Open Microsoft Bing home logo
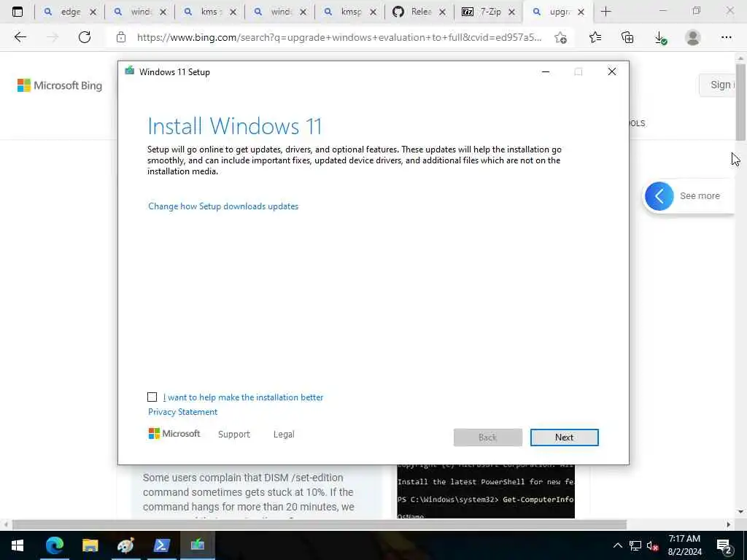This screenshot has height=560, width=747. (x=60, y=86)
